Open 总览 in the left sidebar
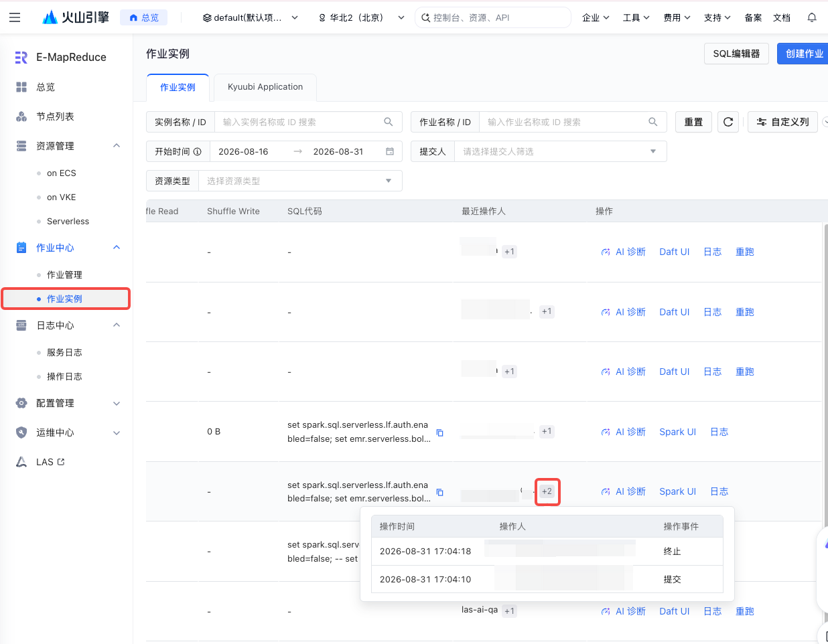828x644 pixels. [x=46, y=87]
